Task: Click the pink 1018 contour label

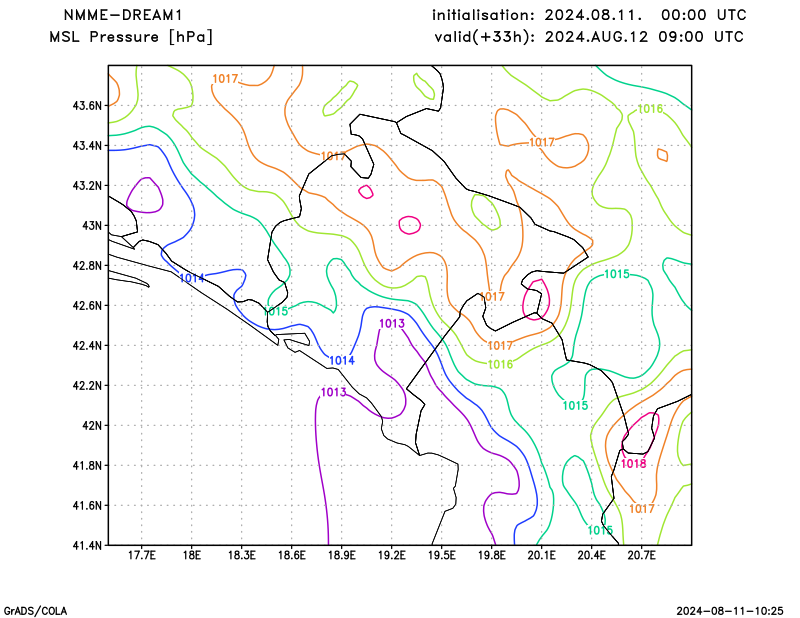Action: pyautogui.click(x=634, y=463)
